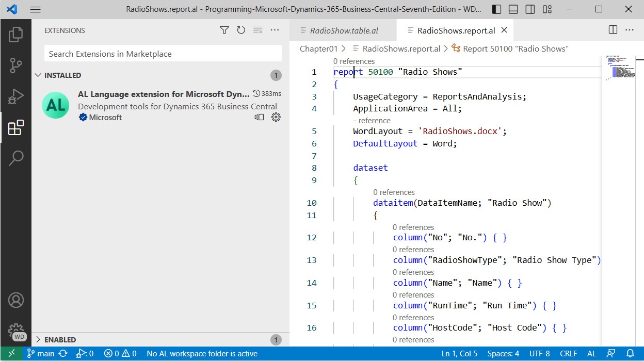
Task: Open the Explorer view in activity bar
Action: 15,35
